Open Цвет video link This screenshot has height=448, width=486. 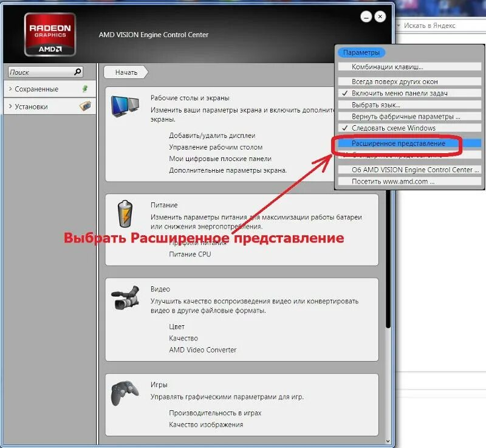[177, 326]
